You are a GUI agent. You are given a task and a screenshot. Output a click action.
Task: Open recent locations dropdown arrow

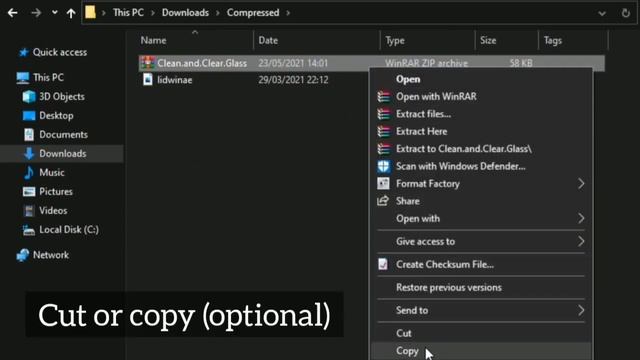click(x=55, y=13)
